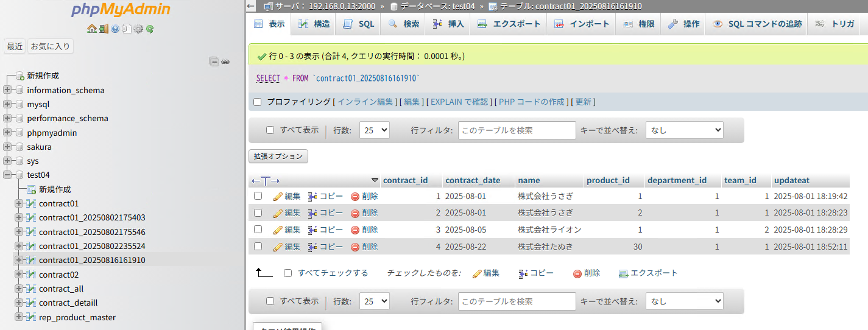
Task: Sort by the contract_date column header
Action: [x=473, y=180]
